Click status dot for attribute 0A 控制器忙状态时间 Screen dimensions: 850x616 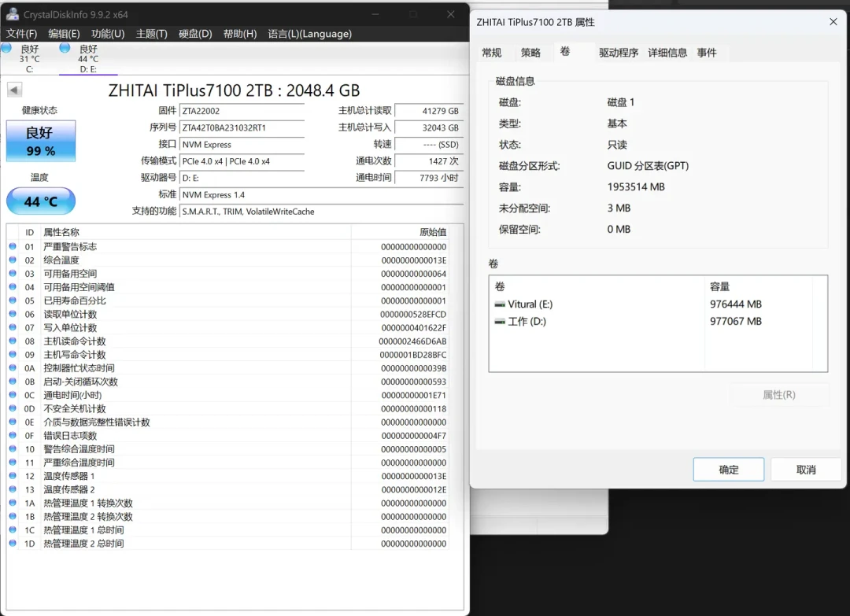pos(13,368)
